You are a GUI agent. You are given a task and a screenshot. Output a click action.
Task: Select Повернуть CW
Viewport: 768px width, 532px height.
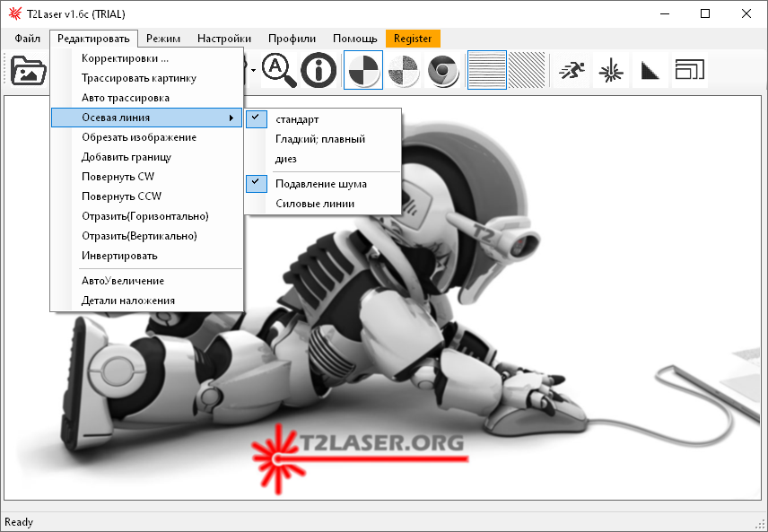146,177
